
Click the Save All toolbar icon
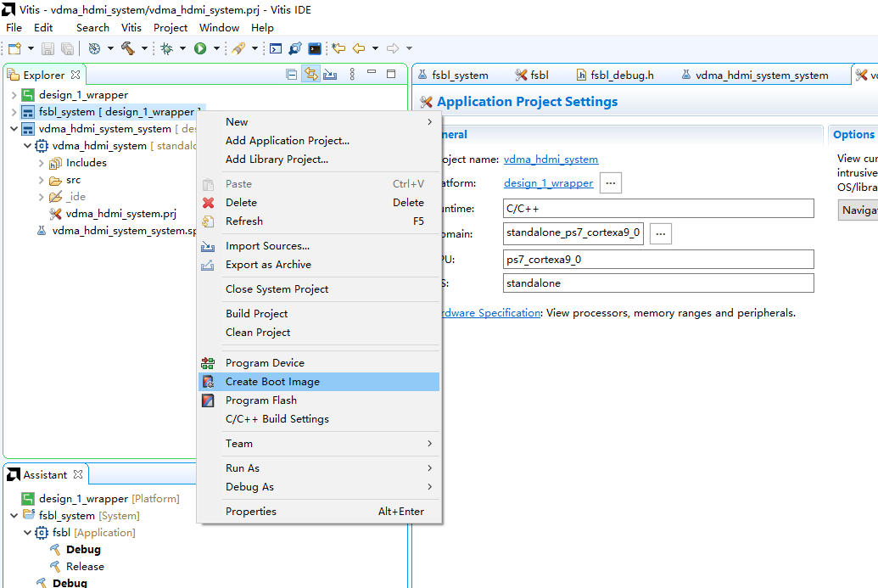click(x=67, y=48)
